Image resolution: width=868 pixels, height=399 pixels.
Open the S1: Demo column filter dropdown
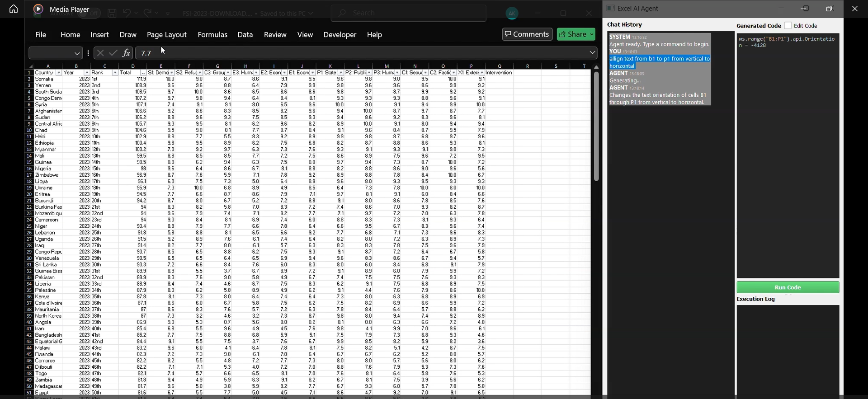(171, 73)
